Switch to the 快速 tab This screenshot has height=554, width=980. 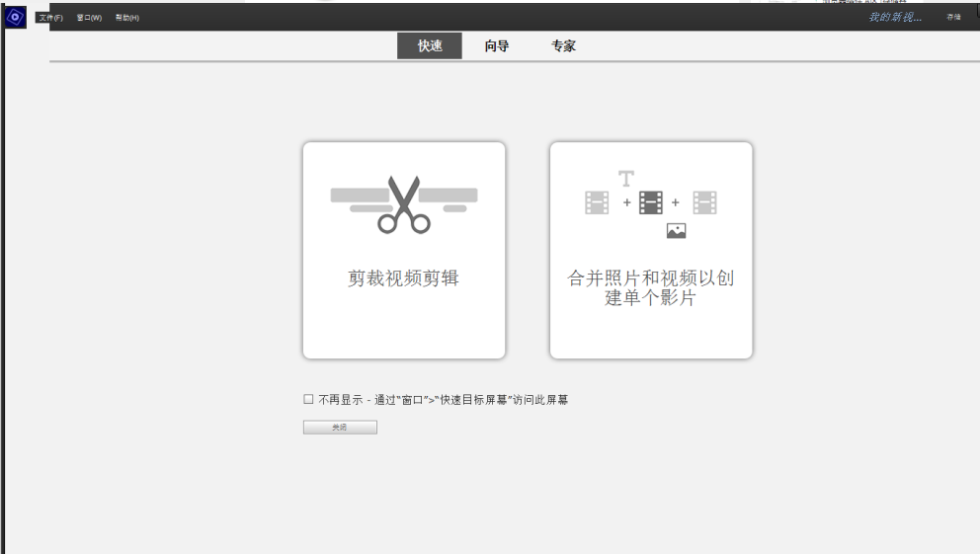point(430,45)
